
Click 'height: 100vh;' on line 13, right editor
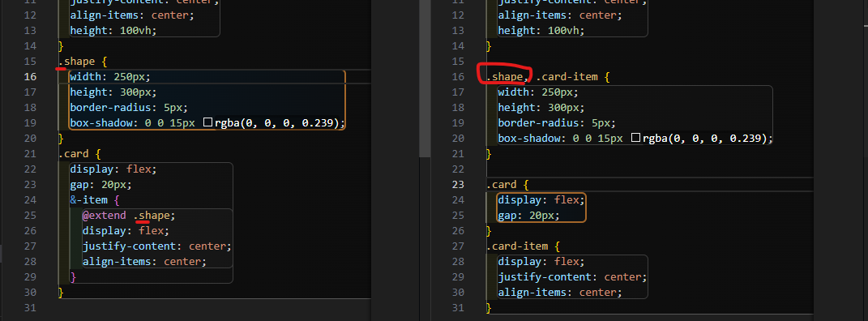tap(541, 30)
